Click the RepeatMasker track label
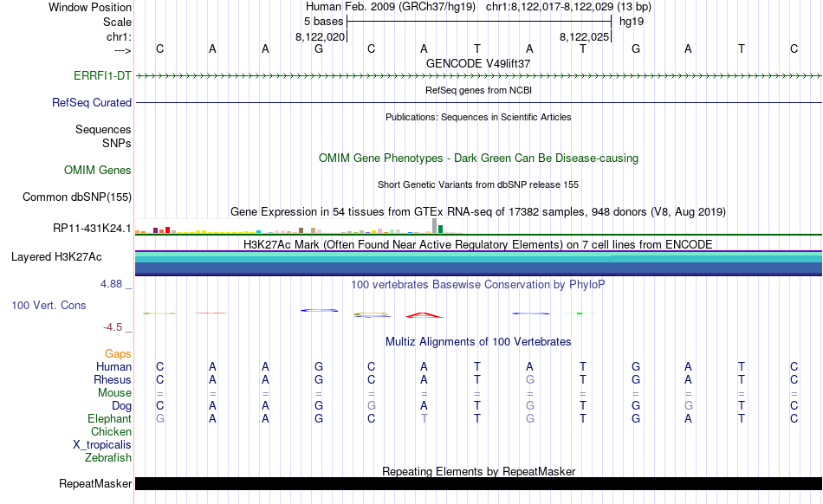823x504 pixels. click(x=95, y=483)
